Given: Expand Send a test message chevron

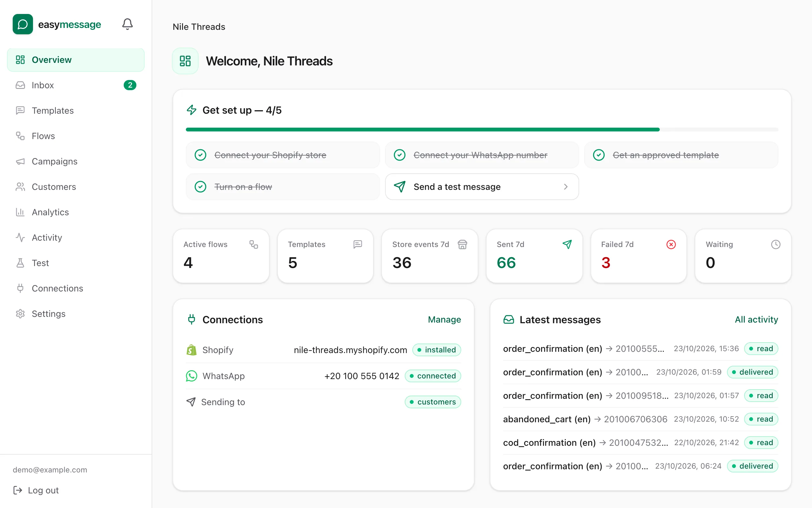Looking at the screenshot, I should [x=566, y=186].
